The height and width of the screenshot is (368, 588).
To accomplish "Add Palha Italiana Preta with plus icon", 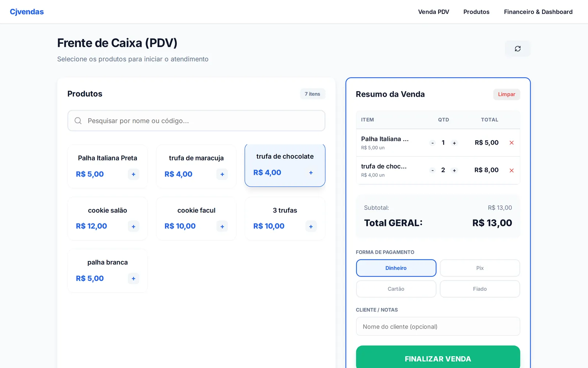I will click(x=133, y=174).
